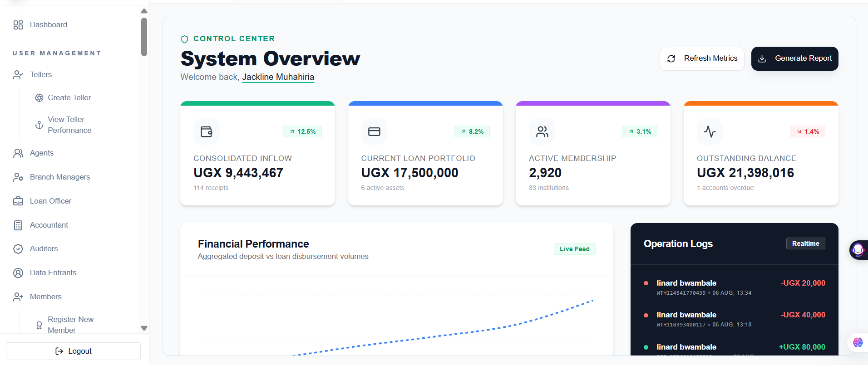
Task: Click the activity pulse icon on Outstanding Balance card
Action: (710, 131)
